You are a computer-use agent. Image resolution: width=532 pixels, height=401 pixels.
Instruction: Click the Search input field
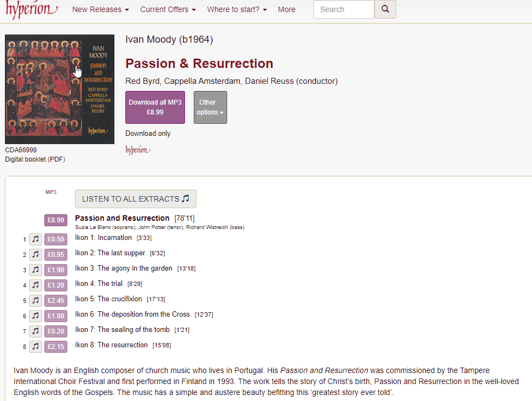pos(344,9)
